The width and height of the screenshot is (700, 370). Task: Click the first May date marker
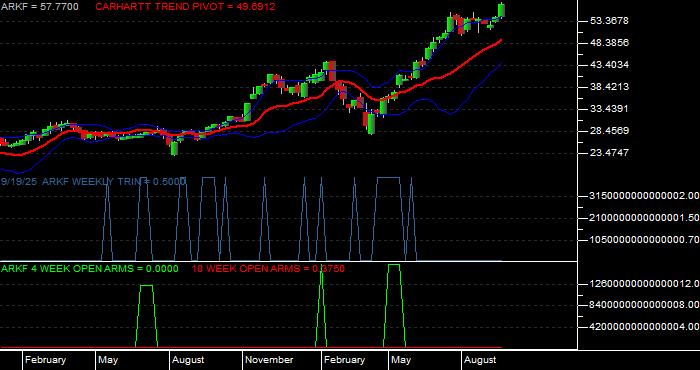[x=108, y=360]
